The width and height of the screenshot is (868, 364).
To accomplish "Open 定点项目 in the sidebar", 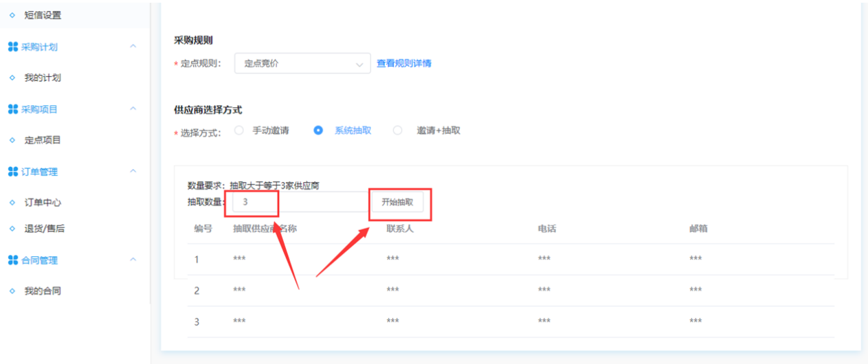I will point(43,140).
